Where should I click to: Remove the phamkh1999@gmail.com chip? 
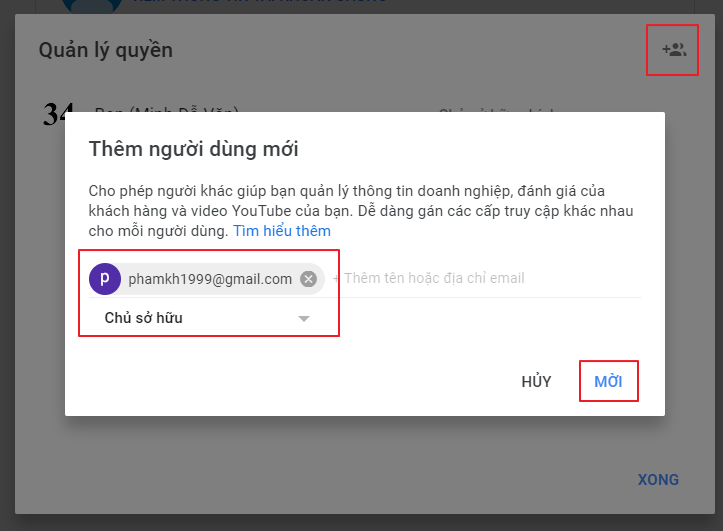pyautogui.click(x=308, y=279)
